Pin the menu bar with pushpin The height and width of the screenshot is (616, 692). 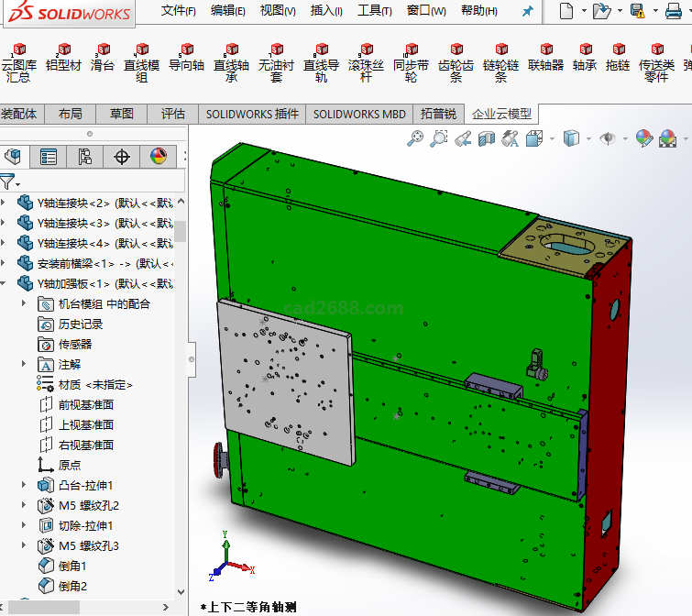[x=527, y=11]
